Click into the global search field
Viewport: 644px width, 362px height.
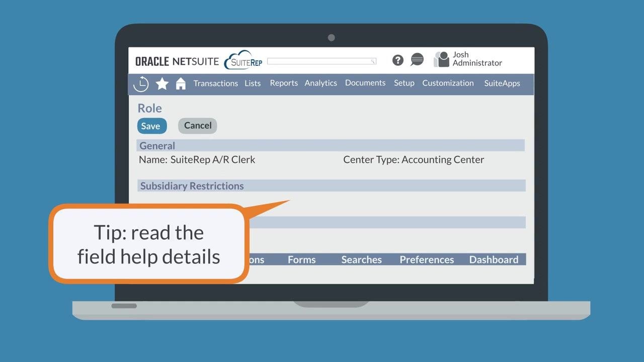click(321, 61)
